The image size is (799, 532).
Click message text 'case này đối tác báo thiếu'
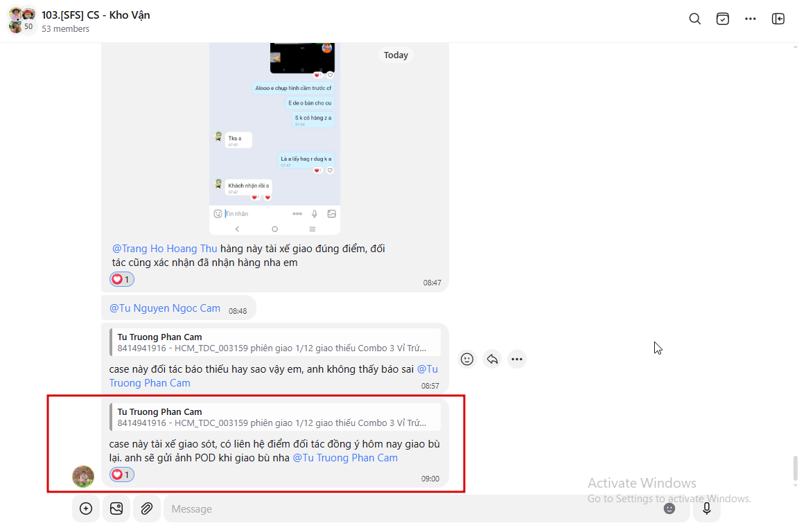coord(168,369)
